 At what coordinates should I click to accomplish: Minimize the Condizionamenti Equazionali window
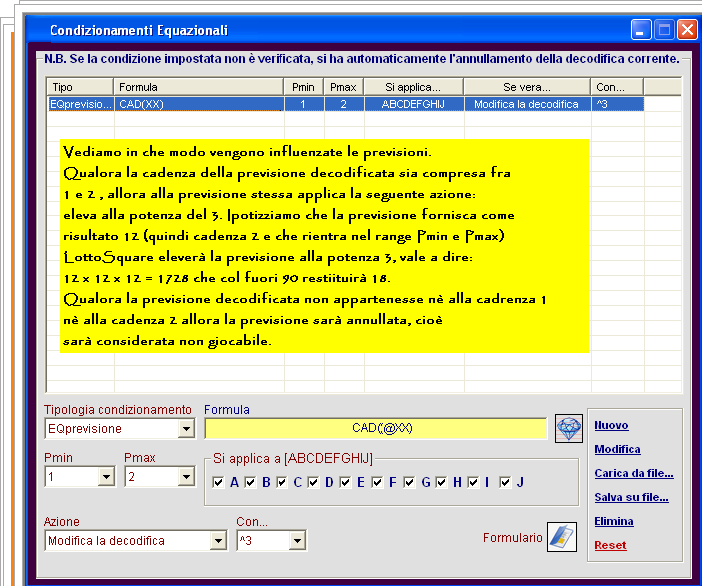pyautogui.click(x=641, y=30)
